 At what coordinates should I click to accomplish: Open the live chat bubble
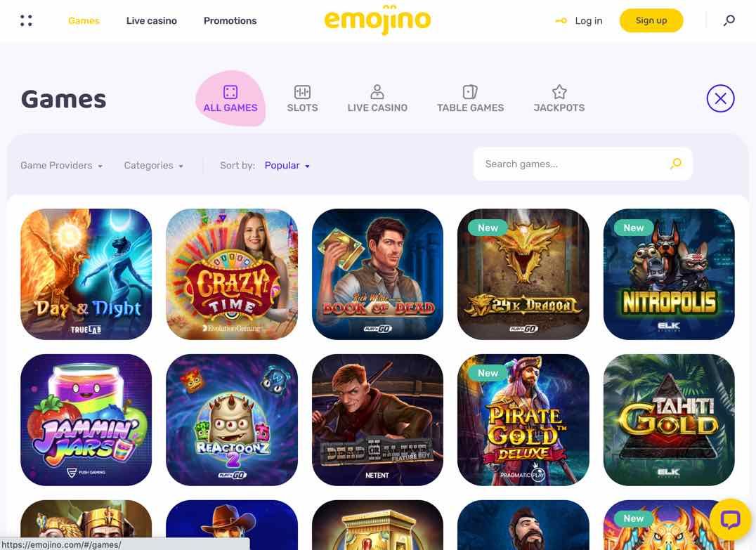(x=730, y=520)
